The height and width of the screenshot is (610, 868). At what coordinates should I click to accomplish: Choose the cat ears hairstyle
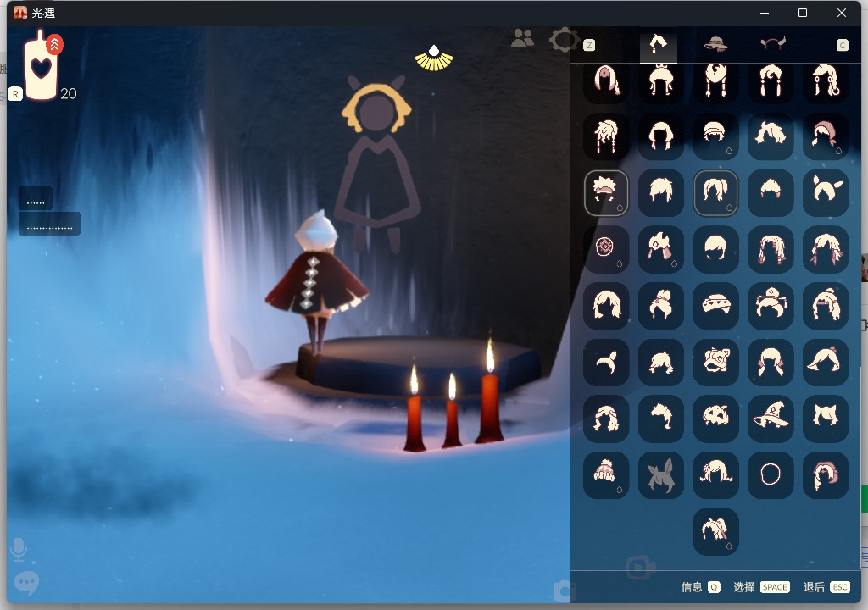(826, 418)
